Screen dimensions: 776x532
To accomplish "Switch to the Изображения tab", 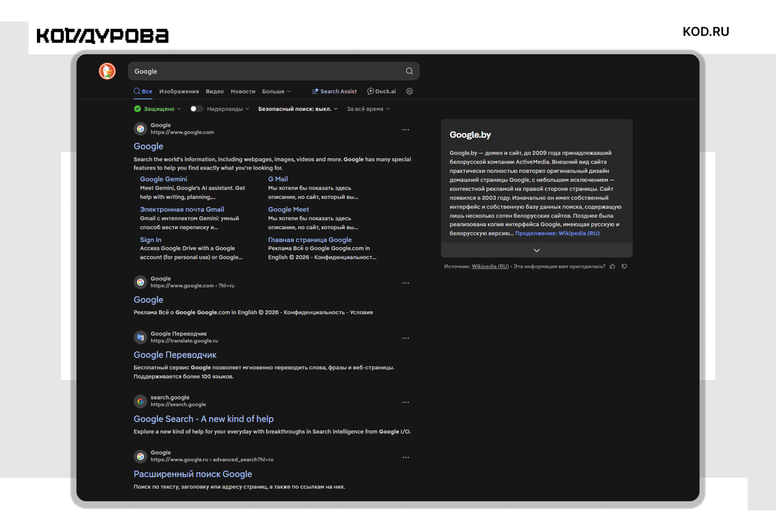I will tap(179, 91).
